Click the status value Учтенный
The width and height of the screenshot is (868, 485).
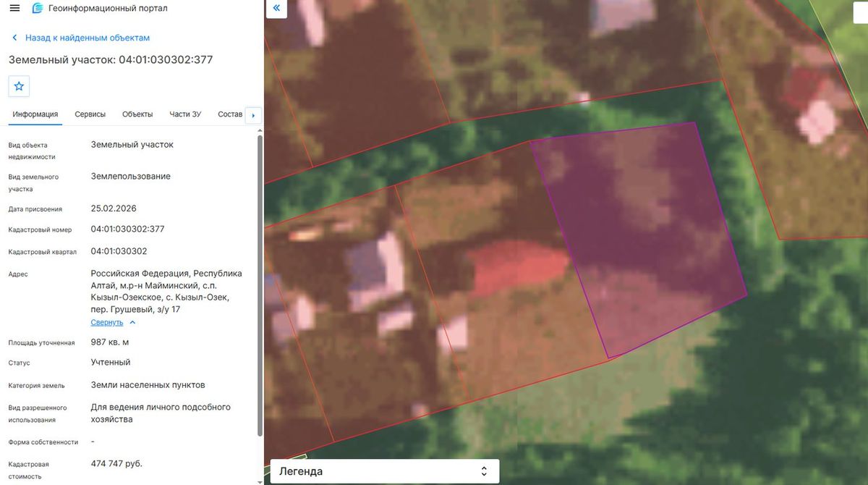click(111, 362)
